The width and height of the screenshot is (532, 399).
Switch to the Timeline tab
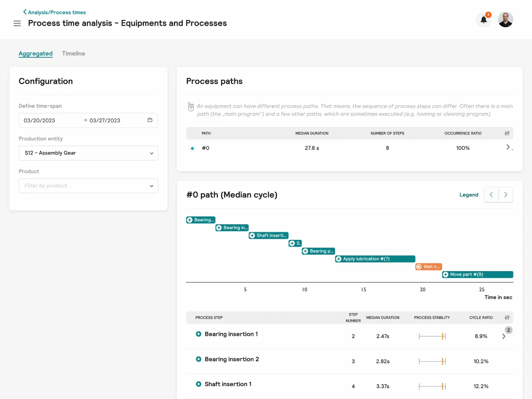click(73, 54)
